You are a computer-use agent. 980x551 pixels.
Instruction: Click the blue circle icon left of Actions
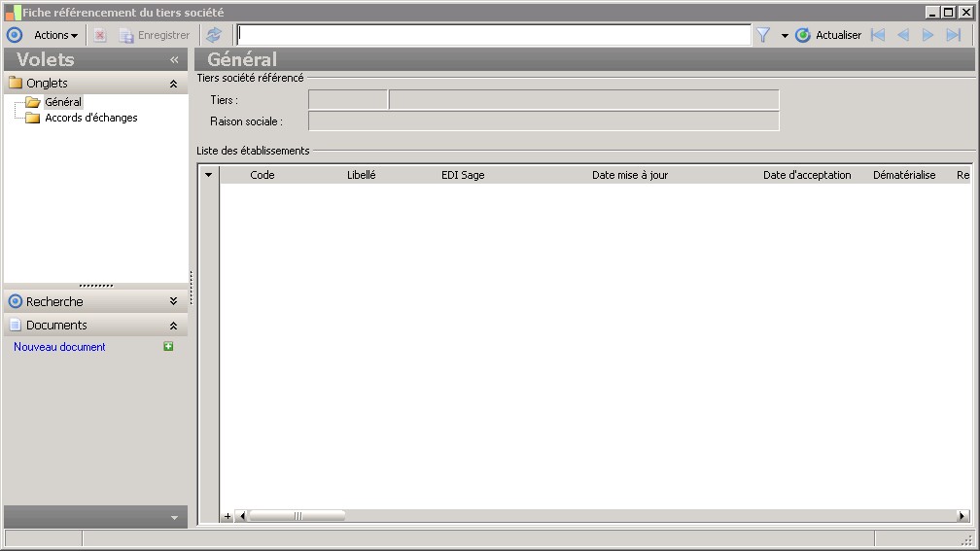pyautogui.click(x=15, y=35)
